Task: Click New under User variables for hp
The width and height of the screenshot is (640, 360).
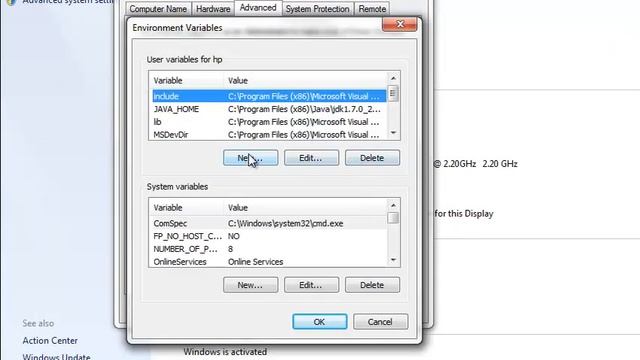Action: point(250,158)
